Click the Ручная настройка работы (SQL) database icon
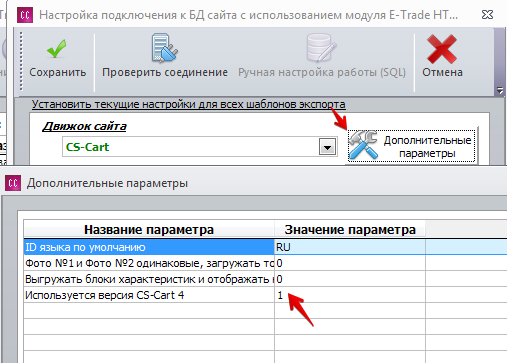 coord(321,48)
